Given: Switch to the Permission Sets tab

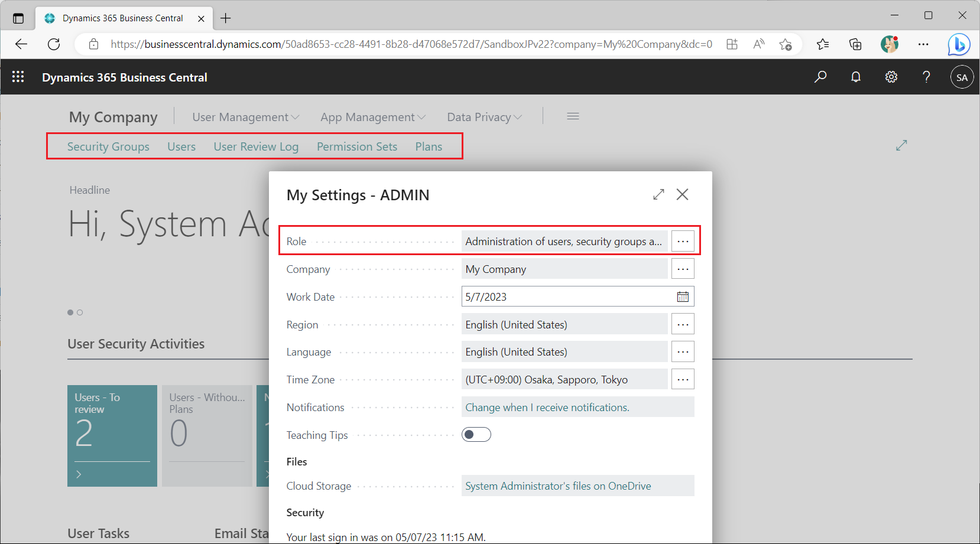Looking at the screenshot, I should pos(356,146).
